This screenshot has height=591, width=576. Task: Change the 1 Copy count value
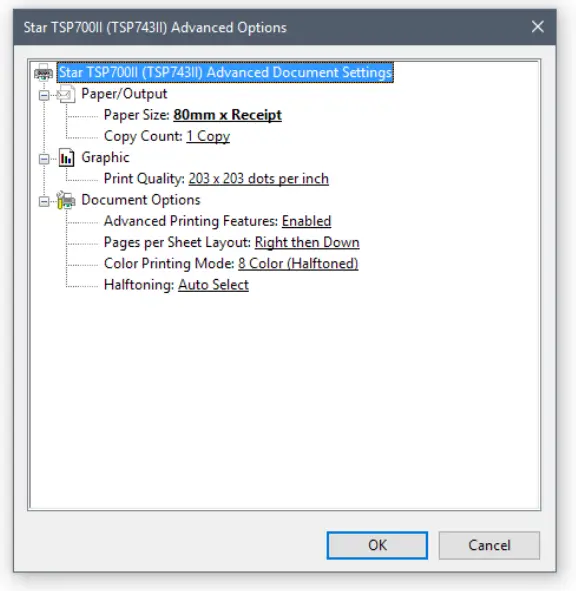(x=208, y=136)
